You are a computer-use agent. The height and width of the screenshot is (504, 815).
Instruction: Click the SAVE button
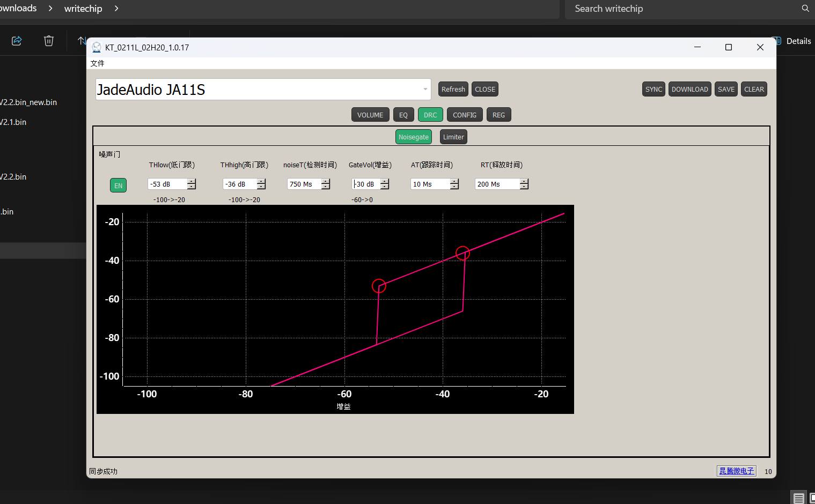pos(726,89)
